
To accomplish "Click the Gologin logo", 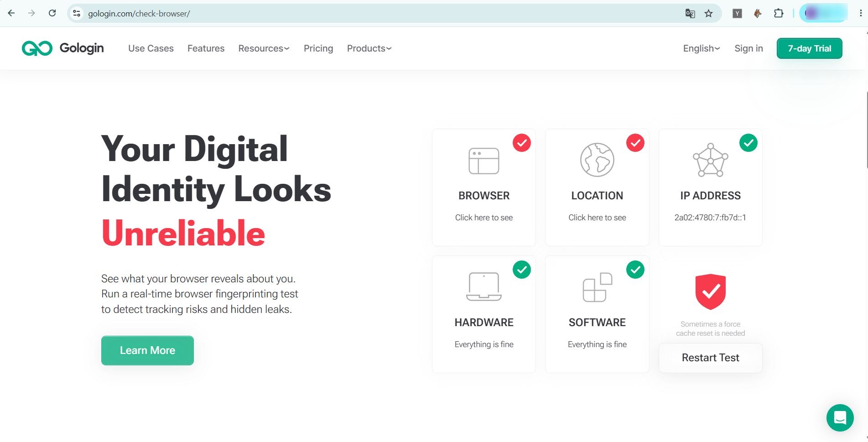I will pyautogui.click(x=63, y=48).
